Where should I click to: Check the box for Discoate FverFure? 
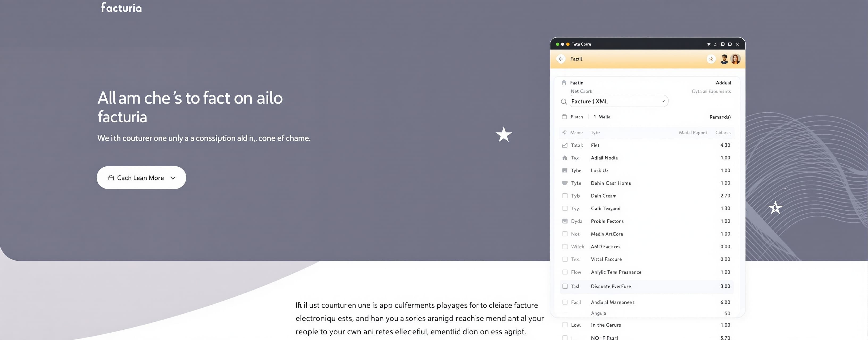pyautogui.click(x=565, y=286)
